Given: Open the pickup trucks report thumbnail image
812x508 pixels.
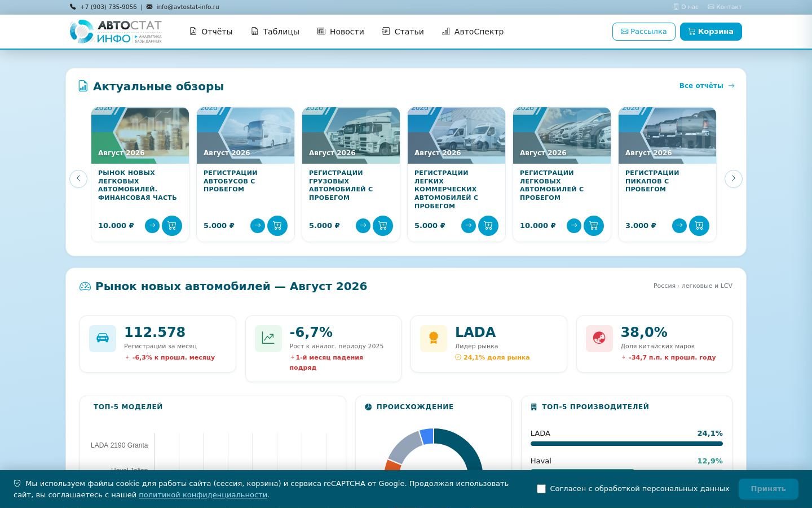Looking at the screenshot, I should (668, 135).
